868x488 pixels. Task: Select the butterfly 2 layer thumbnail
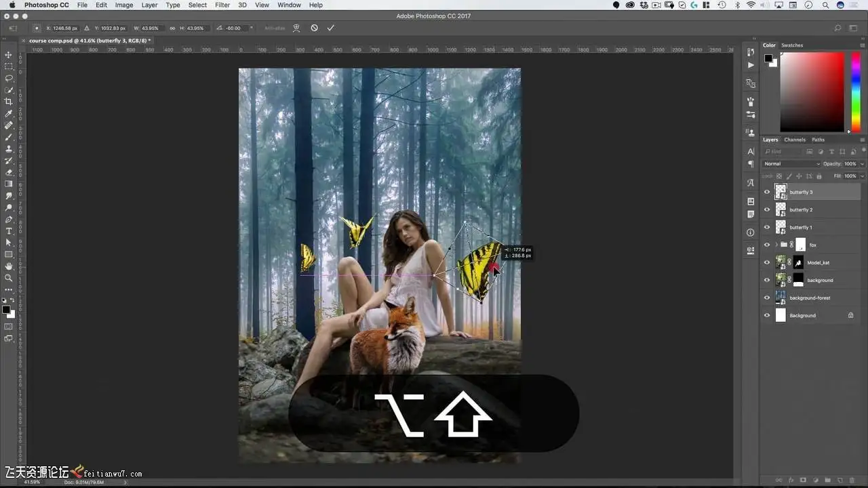pos(781,209)
